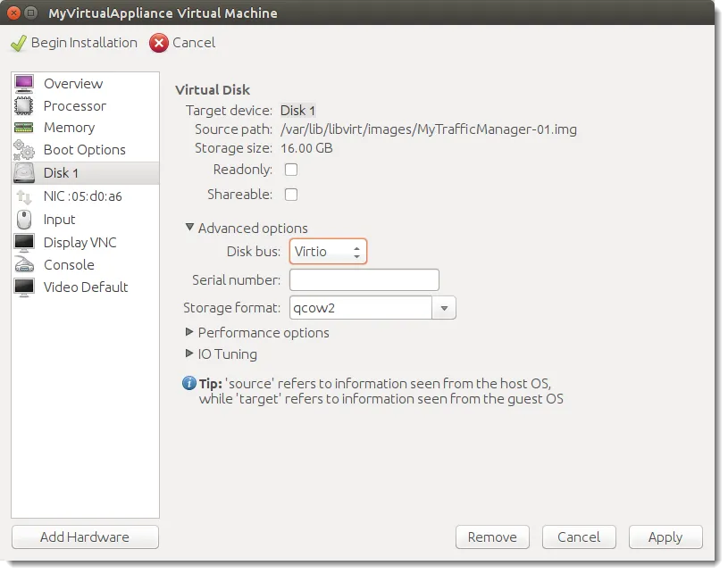Open the Disk bus Virtio dropdown

point(328,252)
